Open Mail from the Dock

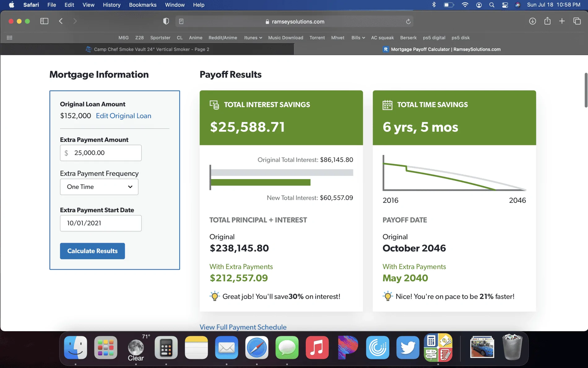(227, 347)
